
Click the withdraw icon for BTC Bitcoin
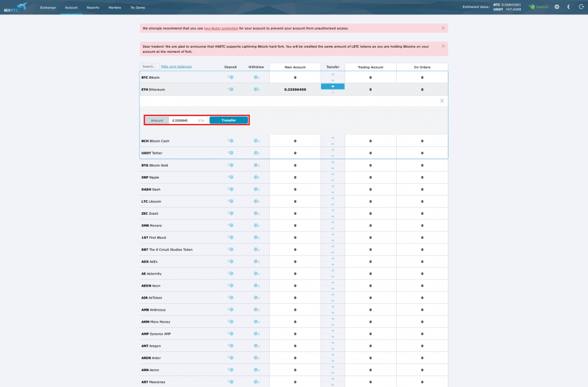[257, 78]
